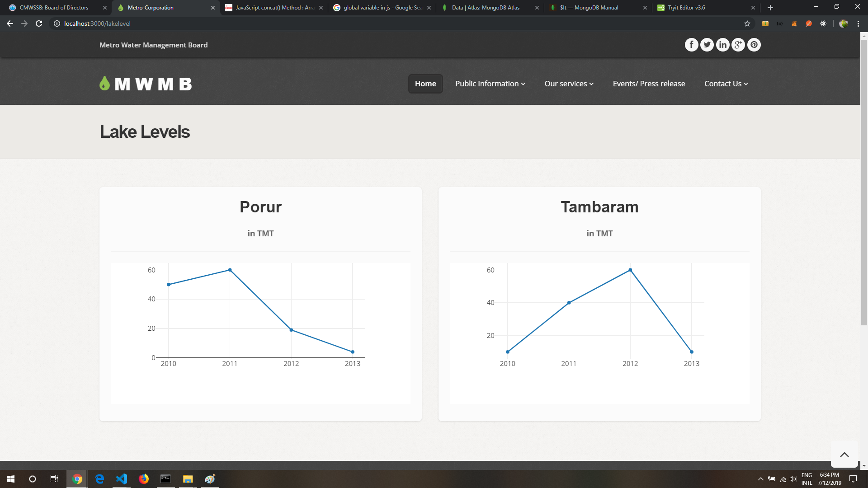Click the Porur chart heading
This screenshot has height=488, width=868.
260,207
